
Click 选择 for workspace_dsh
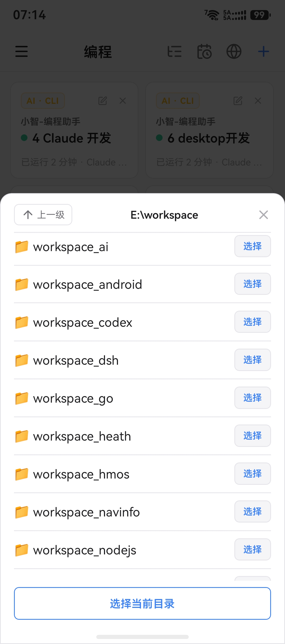pyautogui.click(x=253, y=360)
